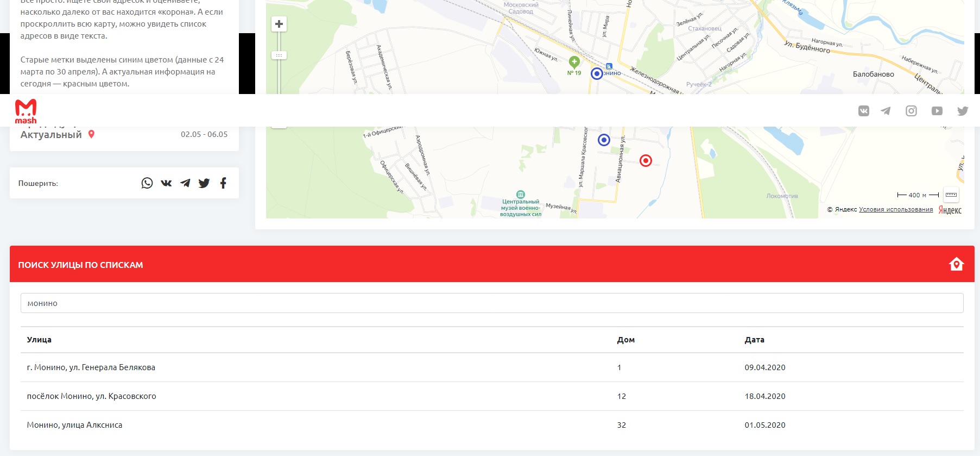Screen dimensions: 980x456
Task: Click the red marker on map
Action: (646, 161)
